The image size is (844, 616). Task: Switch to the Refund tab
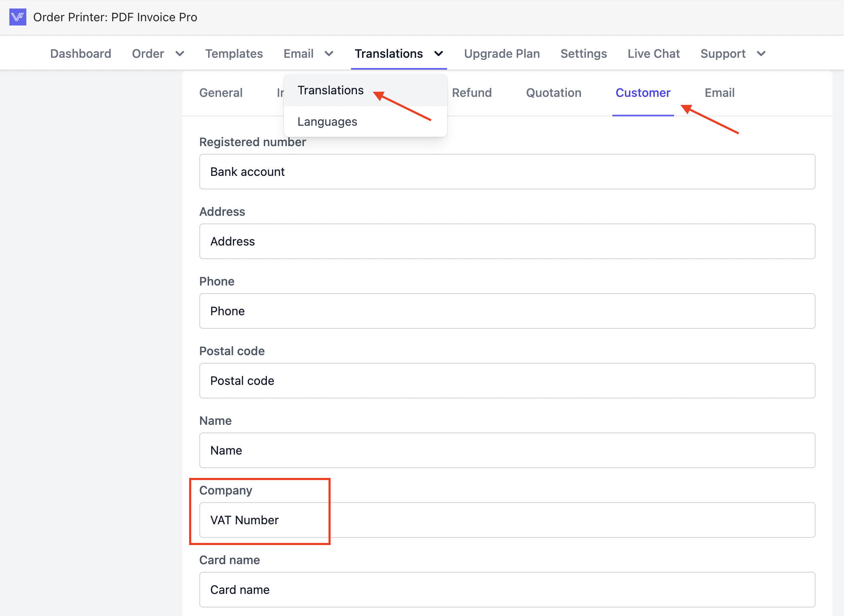pos(472,93)
